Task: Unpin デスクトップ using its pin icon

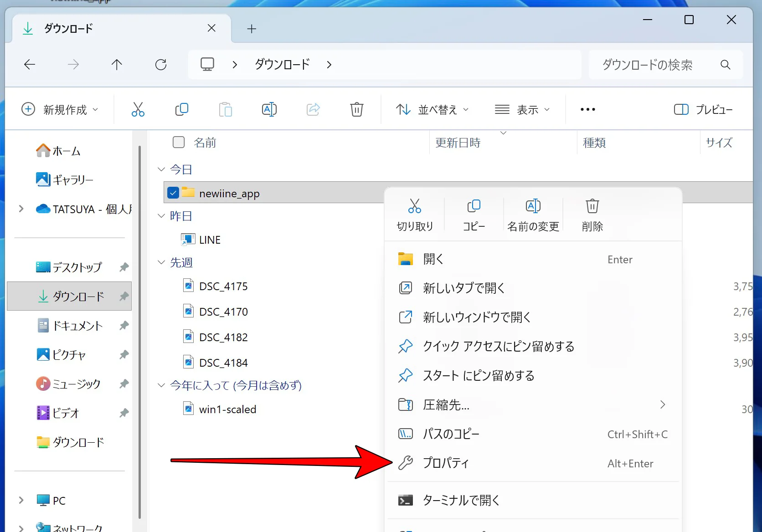Action: pyautogui.click(x=124, y=267)
